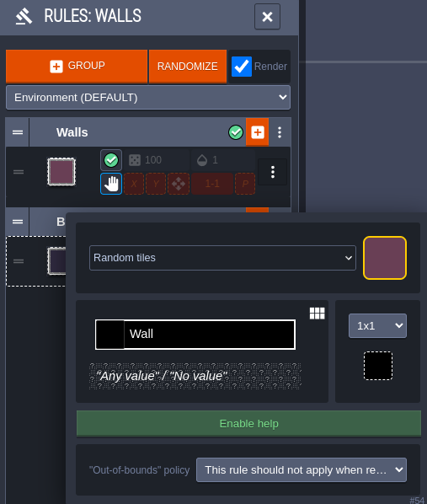The width and height of the screenshot is (427, 504).
Task: Open the Random tiles dropdown
Action: point(222,258)
